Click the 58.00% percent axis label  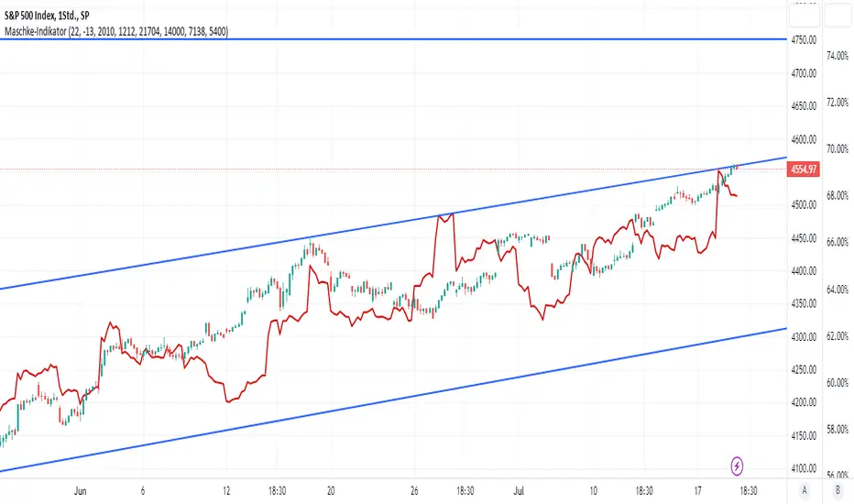(838, 430)
